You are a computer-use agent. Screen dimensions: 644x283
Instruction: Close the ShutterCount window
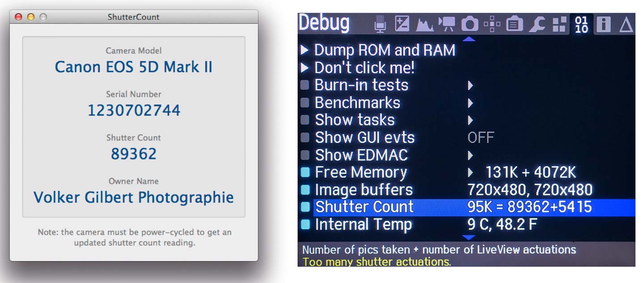(x=18, y=17)
